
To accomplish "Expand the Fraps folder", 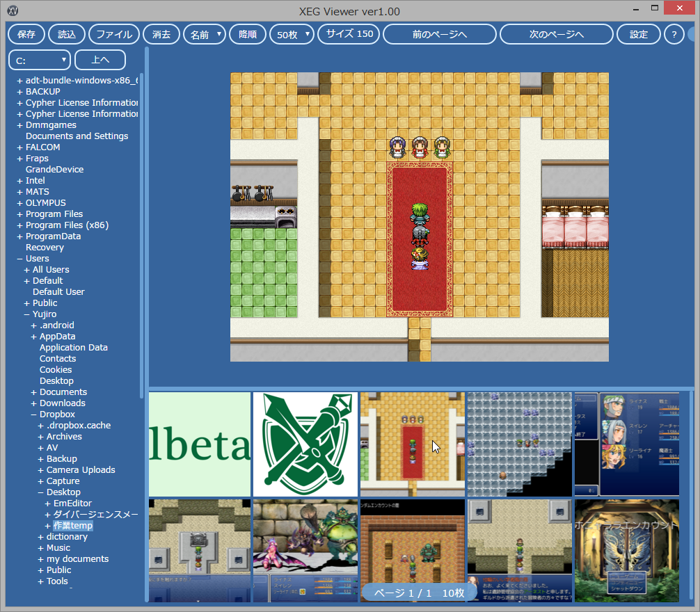I will click(x=19, y=159).
